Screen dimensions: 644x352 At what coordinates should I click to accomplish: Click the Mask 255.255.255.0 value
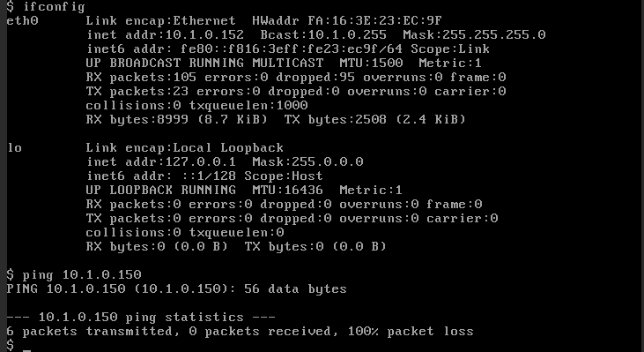coord(474,34)
